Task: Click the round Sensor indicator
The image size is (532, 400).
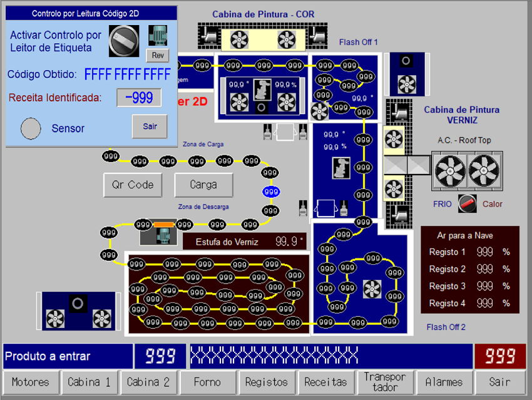Action: [31, 128]
